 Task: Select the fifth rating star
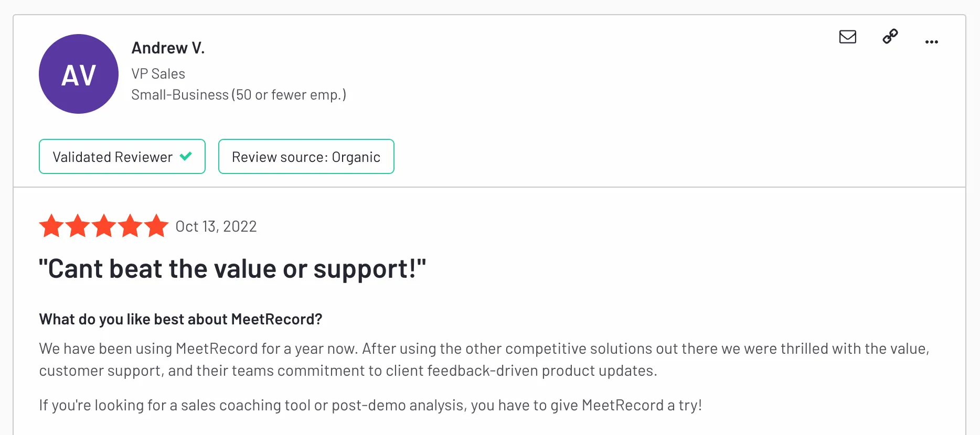coord(156,226)
